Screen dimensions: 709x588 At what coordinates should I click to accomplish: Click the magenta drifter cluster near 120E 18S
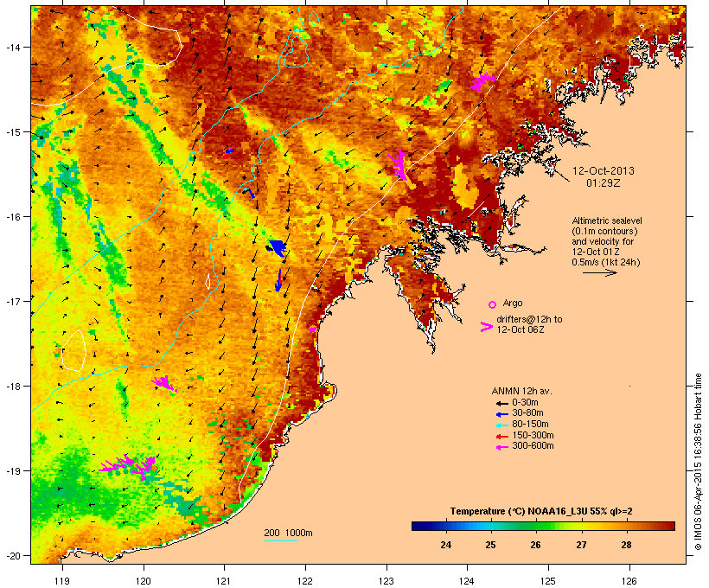[x=163, y=383]
